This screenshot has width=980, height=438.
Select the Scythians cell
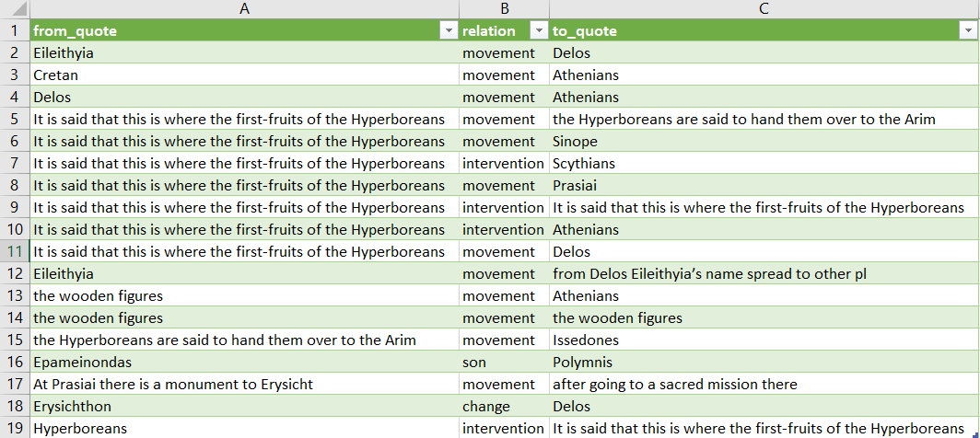(x=584, y=164)
